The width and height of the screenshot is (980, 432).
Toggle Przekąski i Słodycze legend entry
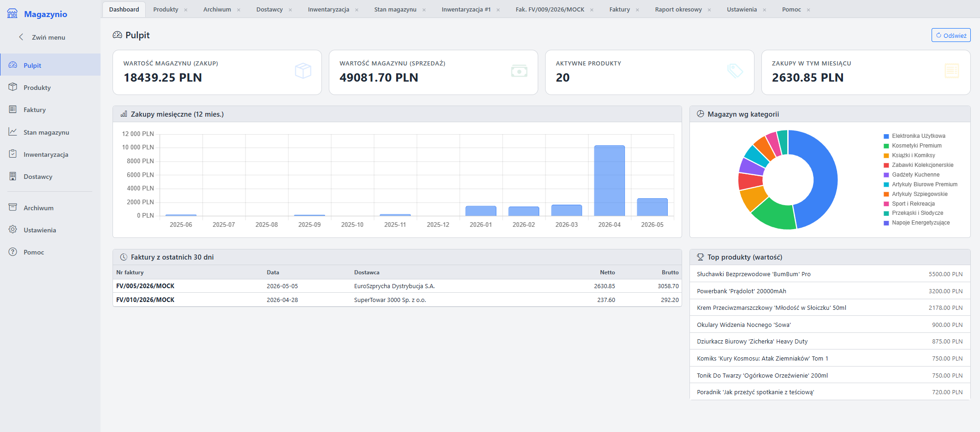coord(913,213)
